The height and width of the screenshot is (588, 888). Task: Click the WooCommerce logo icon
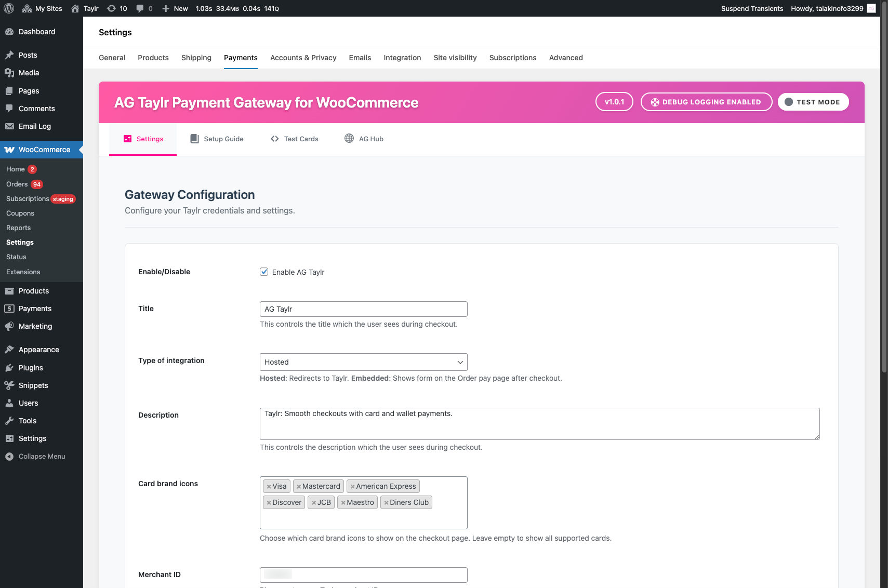9,150
